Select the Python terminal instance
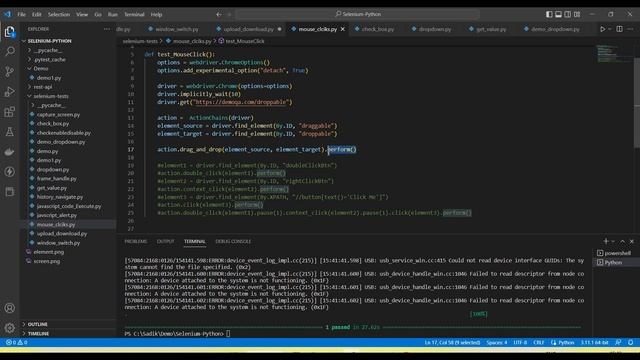640x360 pixels. coord(616,262)
